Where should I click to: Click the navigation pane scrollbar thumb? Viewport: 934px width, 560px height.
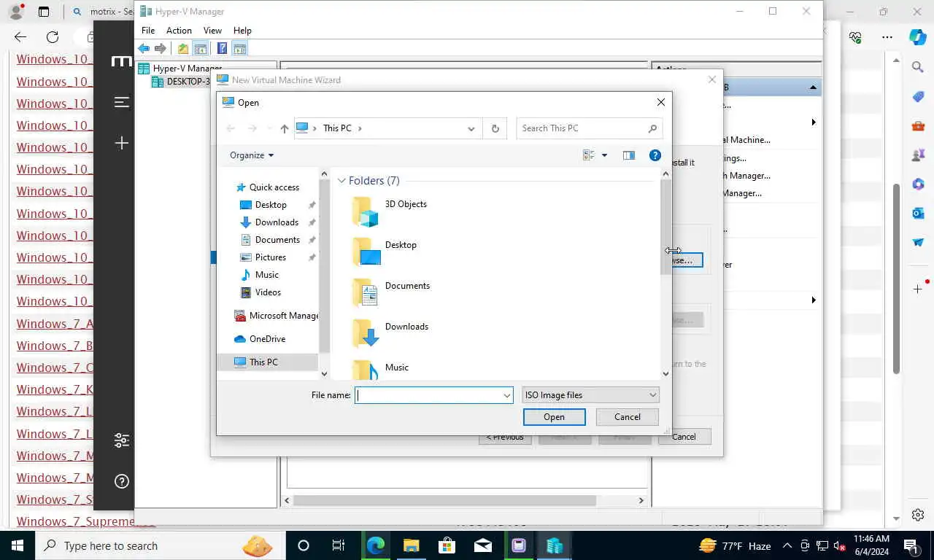325,266
